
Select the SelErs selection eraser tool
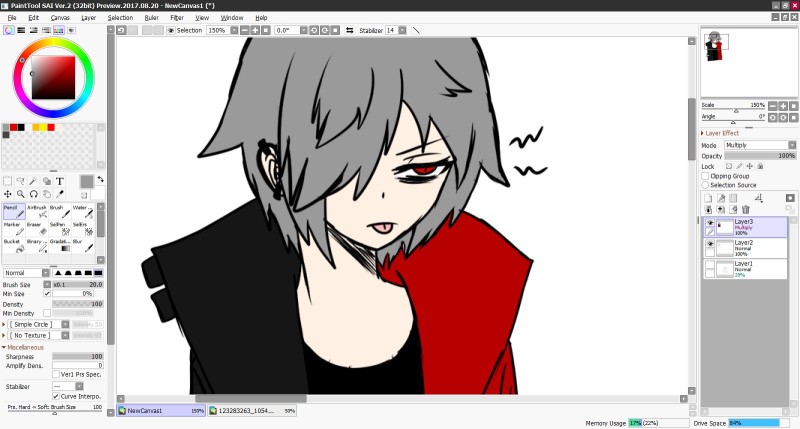tap(83, 228)
